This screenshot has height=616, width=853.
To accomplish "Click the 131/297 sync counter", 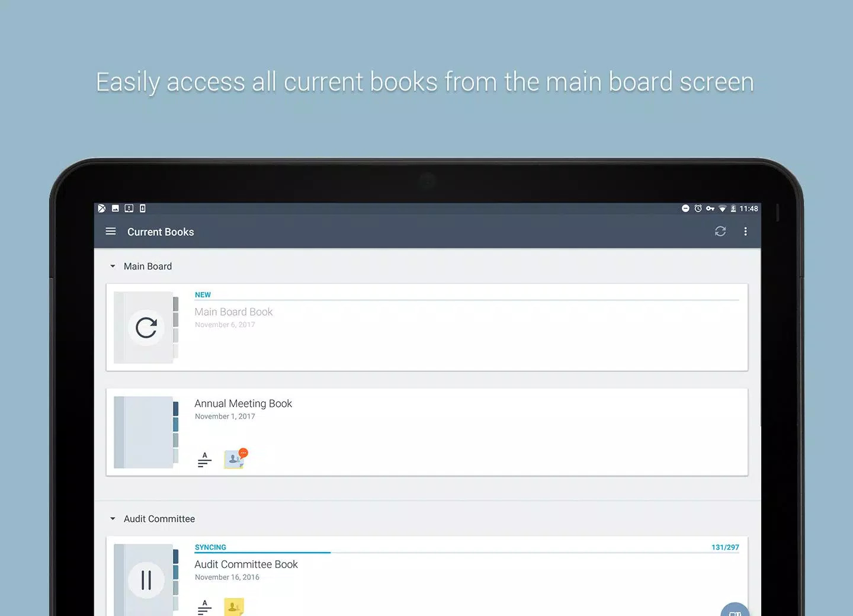I will click(x=725, y=547).
